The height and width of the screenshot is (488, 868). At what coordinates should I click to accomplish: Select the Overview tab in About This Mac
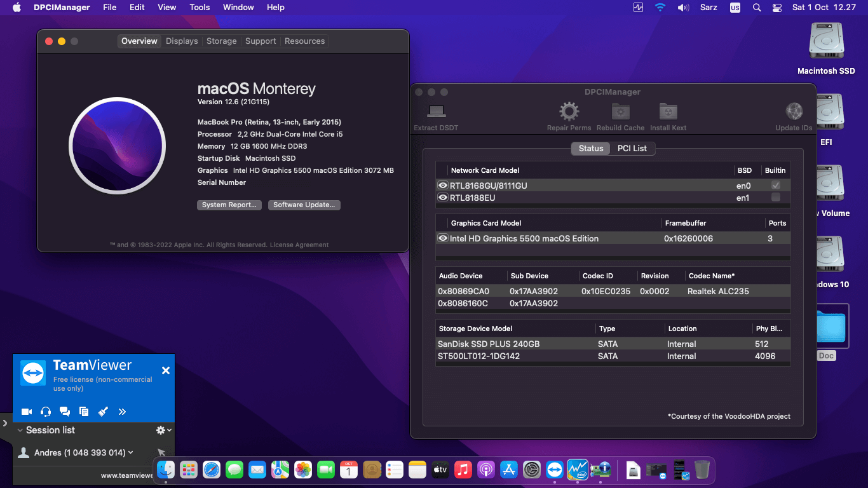tap(139, 41)
